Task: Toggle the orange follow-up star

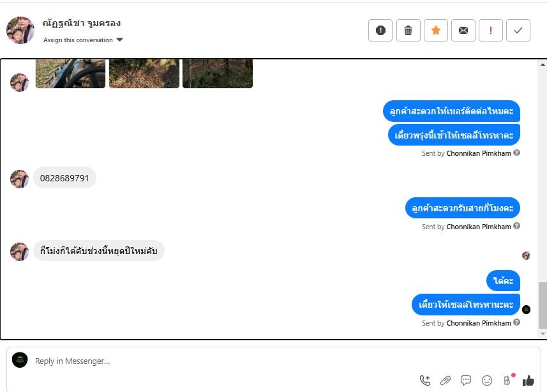Action: [x=436, y=31]
